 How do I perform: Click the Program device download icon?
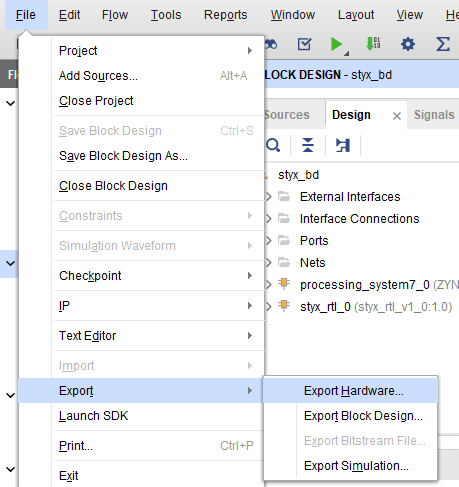pyautogui.click(x=373, y=44)
